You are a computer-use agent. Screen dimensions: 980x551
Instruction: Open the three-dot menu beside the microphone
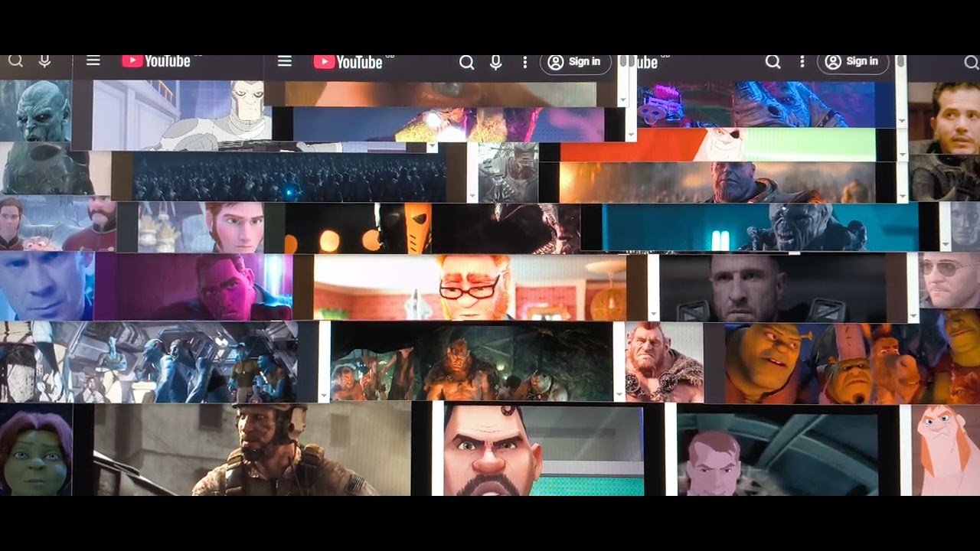(525, 62)
